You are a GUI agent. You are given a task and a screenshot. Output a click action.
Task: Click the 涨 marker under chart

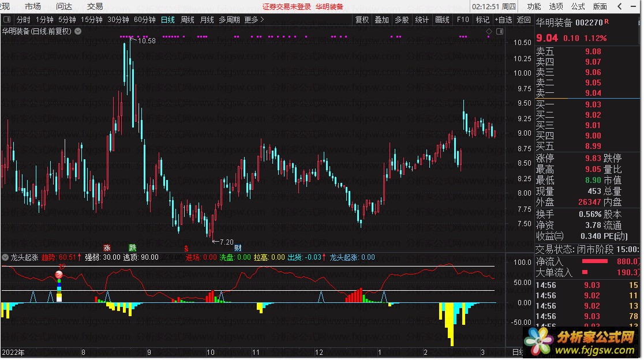(107, 247)
